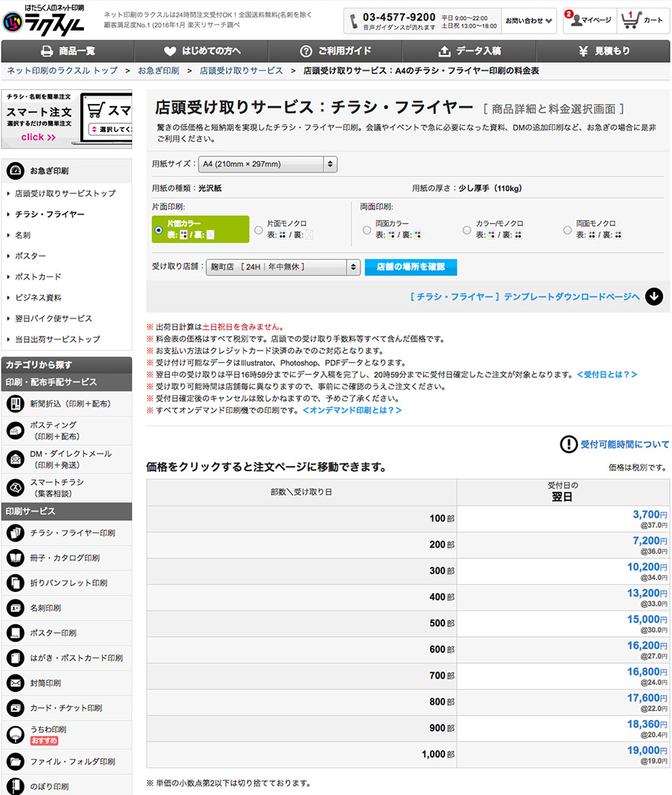Click the round down-arrow template download icon

654,297
